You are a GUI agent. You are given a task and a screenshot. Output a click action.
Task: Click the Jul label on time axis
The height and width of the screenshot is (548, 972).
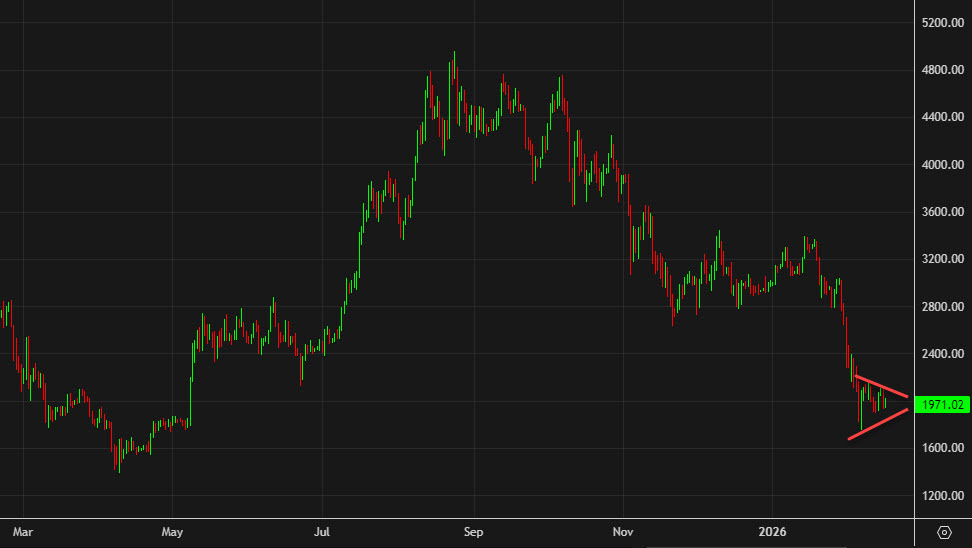click(322, 532)
